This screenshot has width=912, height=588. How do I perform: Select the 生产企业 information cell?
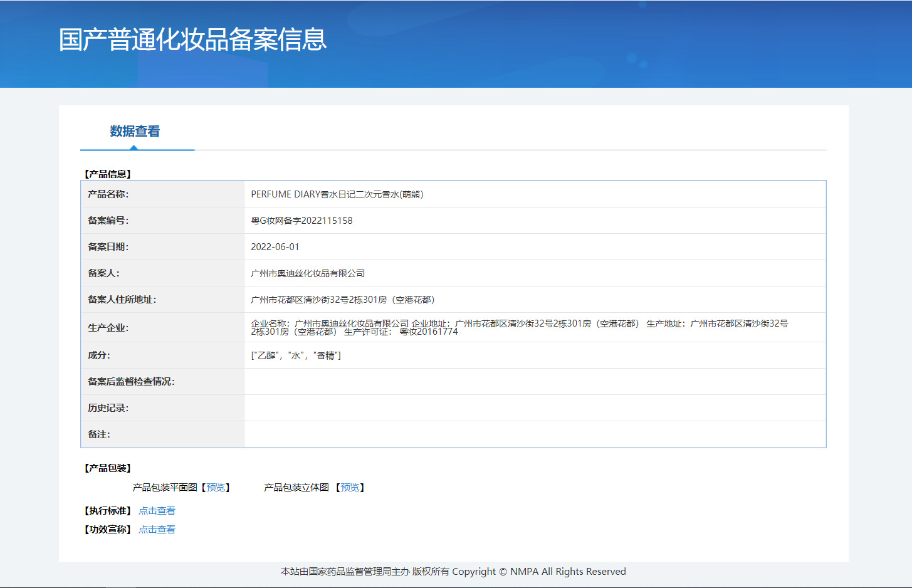[520, 327]
